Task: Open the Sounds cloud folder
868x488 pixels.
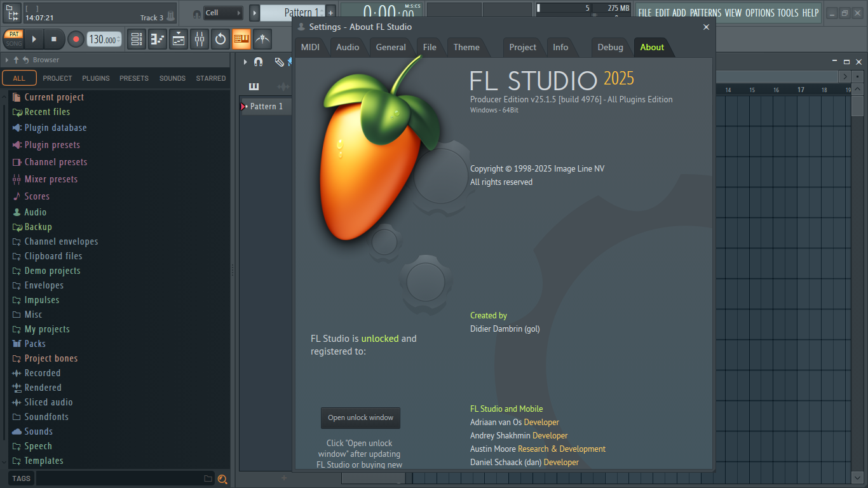Action: pyautogui.click(x=32, y=431)
